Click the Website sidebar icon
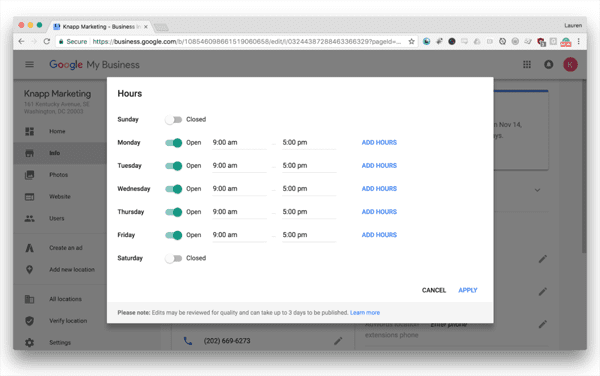The height and width of the screenshot is (376, 600). [x=29, y=197]
